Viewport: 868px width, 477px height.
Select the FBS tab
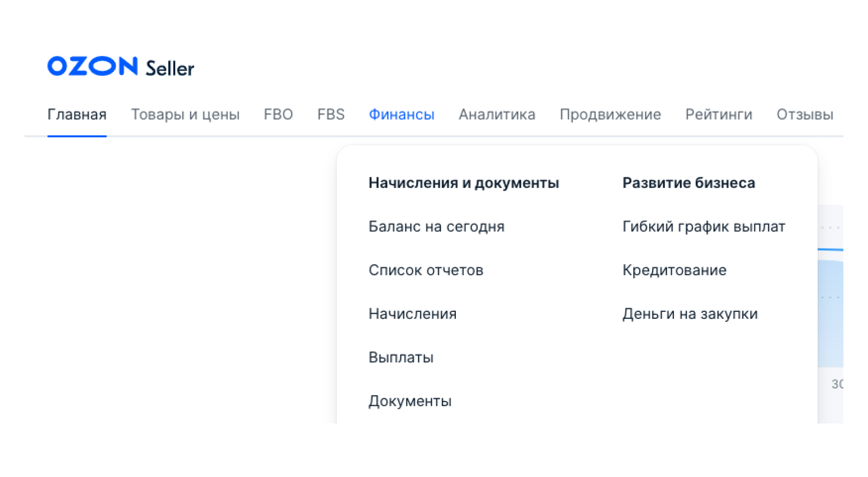(x=331, y=114)
